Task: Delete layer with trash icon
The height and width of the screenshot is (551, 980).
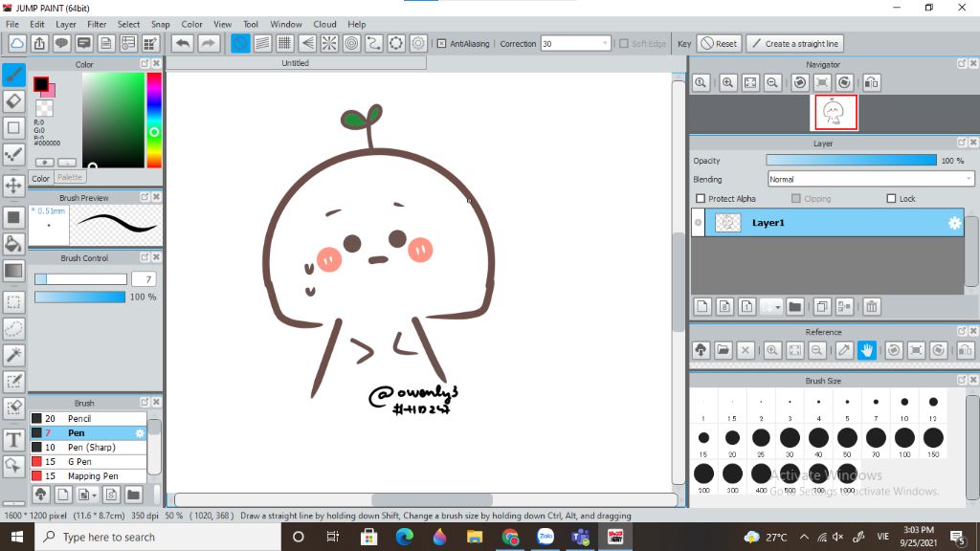Action: pos(871,307)
